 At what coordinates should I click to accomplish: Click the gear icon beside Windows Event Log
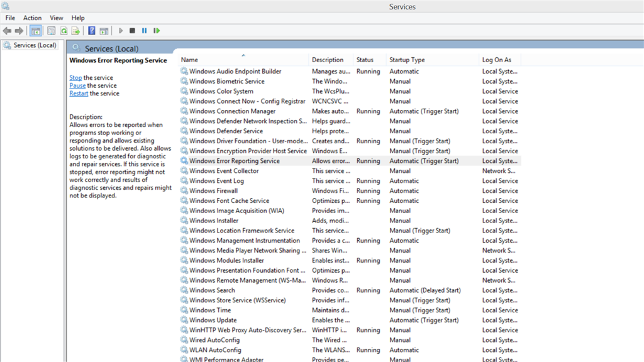point(184,180)
